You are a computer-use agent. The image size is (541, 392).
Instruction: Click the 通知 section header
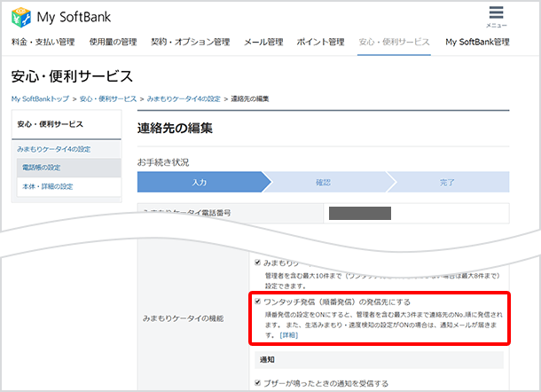380,360
